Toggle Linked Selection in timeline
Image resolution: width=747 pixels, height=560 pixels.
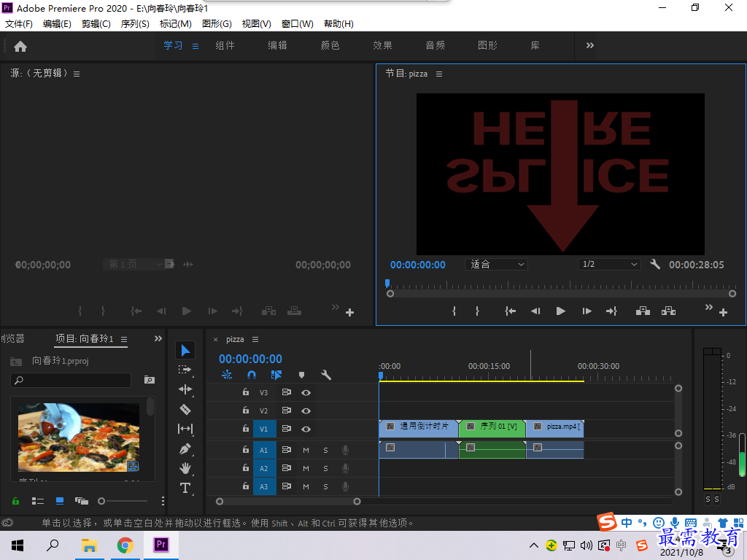pos(276,375)
